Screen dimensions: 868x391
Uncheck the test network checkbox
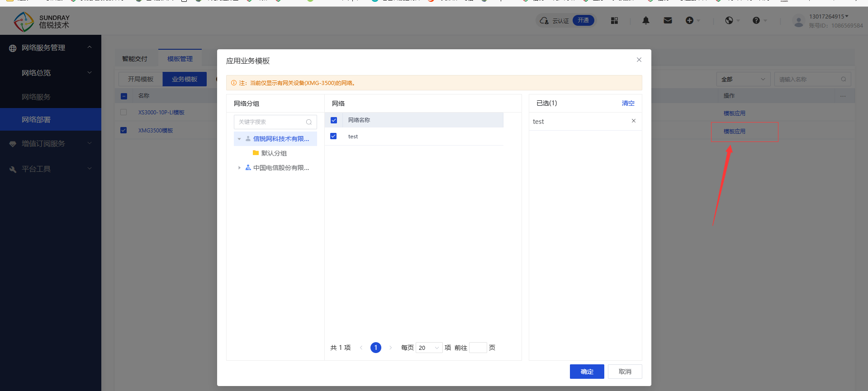[333, 136]
